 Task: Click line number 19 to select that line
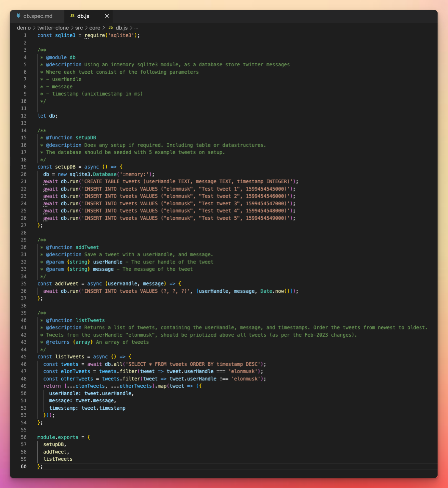tap(24, 167)
